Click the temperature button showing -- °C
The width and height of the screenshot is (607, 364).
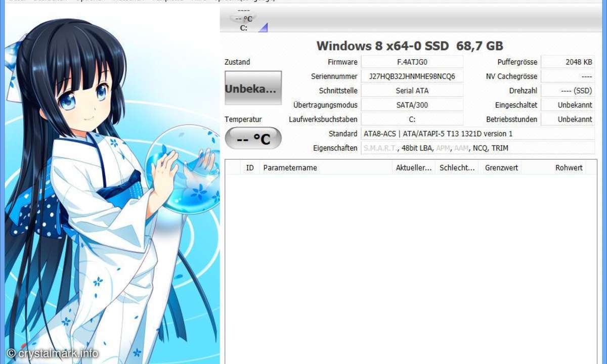253,139
